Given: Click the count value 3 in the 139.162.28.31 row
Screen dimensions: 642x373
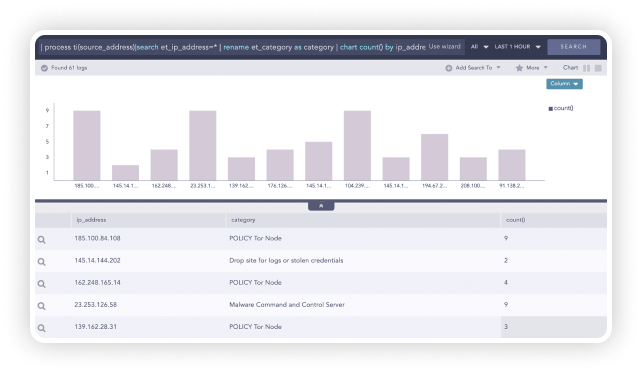Looking at the screenshot, I should click(506, 327).
